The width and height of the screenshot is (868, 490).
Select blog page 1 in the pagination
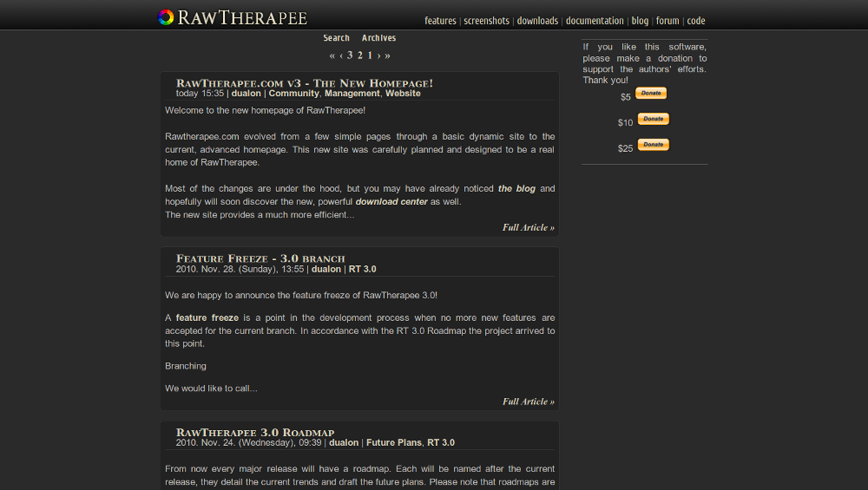[370, 56]
